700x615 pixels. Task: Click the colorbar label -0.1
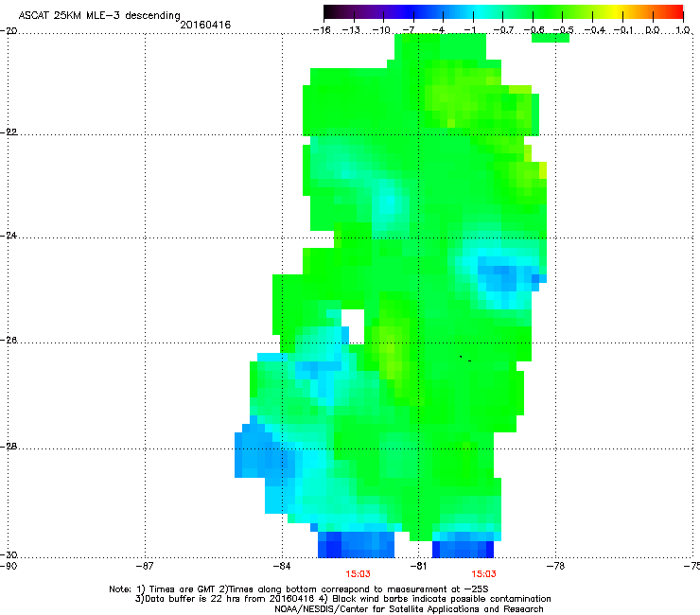(x=623, y=30)
